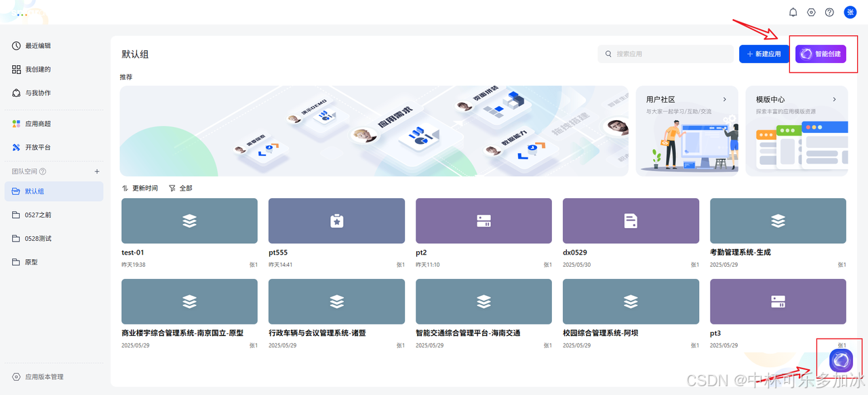Screen dimensions: 868x395
Task: Open the 用户社区 card
Action: click(x=688, y=131)
